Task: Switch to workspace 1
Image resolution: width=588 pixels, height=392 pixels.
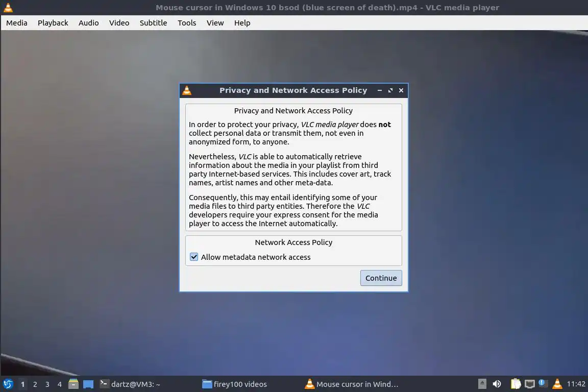Action: click(x=22, y=384)
